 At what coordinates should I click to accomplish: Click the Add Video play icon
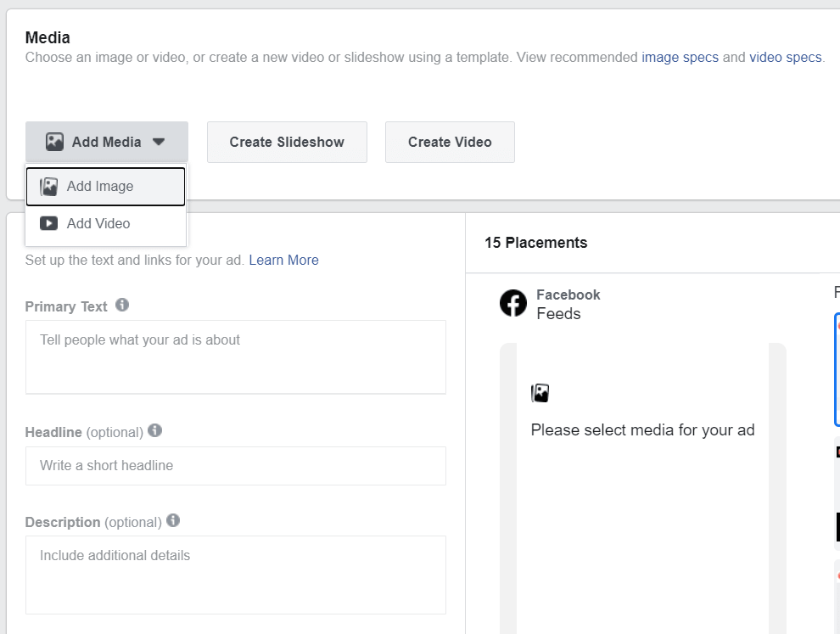coord(49,224)
